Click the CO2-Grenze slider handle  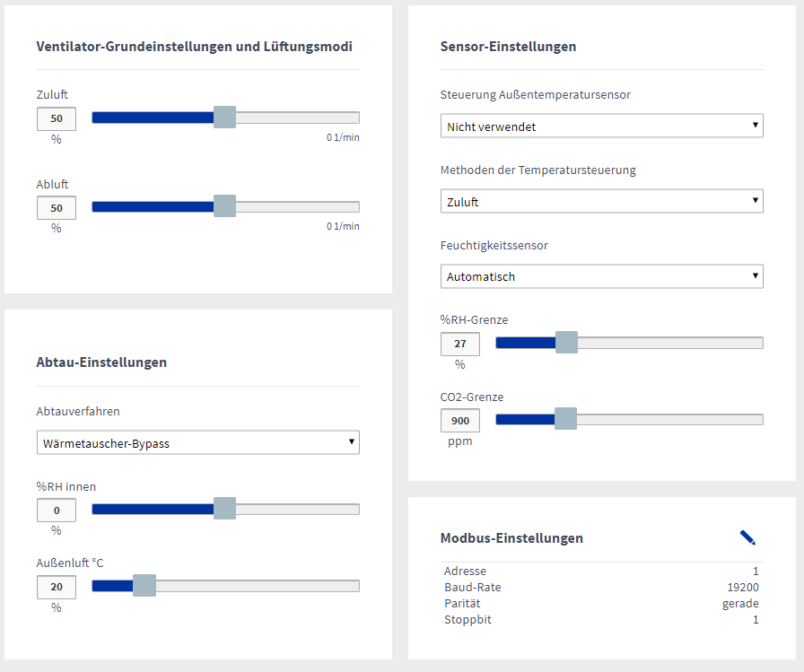click(x=565, y=419)
